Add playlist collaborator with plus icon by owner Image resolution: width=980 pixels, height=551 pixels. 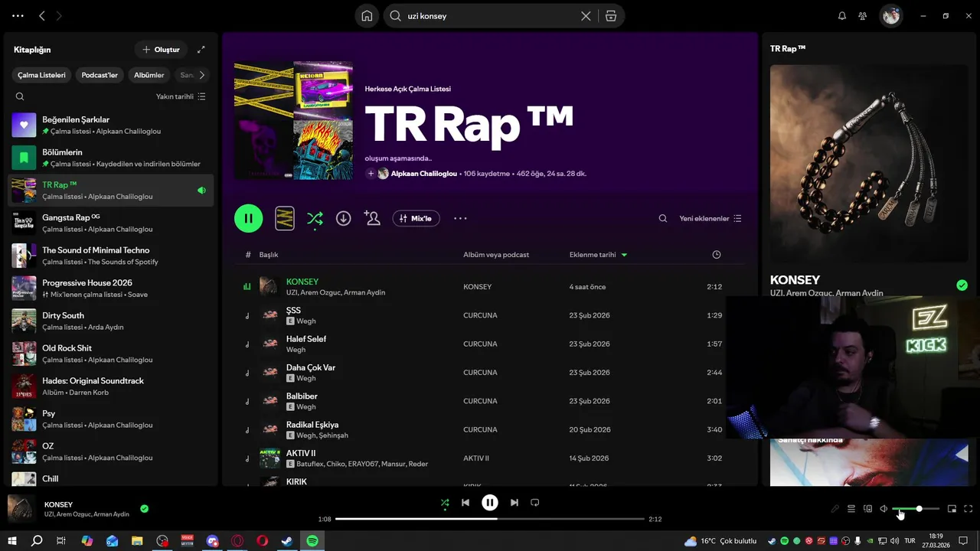[x=371, y=174]
